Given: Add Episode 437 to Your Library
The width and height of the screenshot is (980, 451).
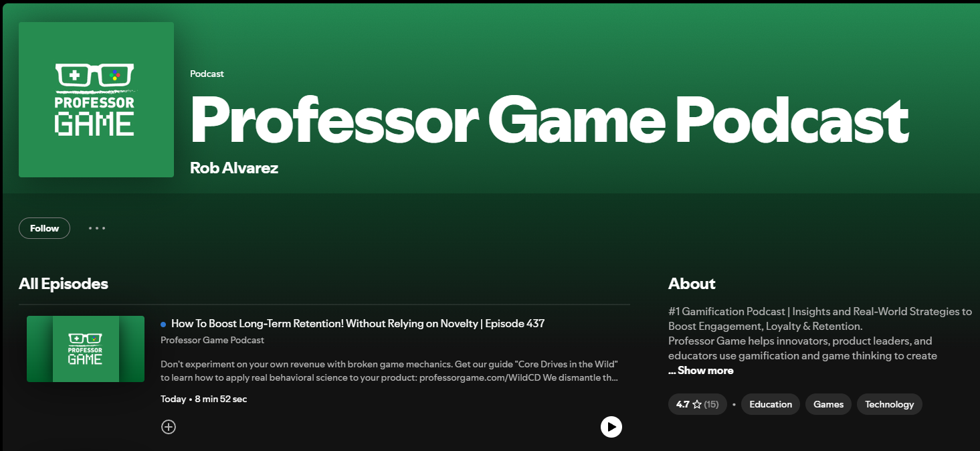Looking at the screenshot, I should tap(169, 426).
